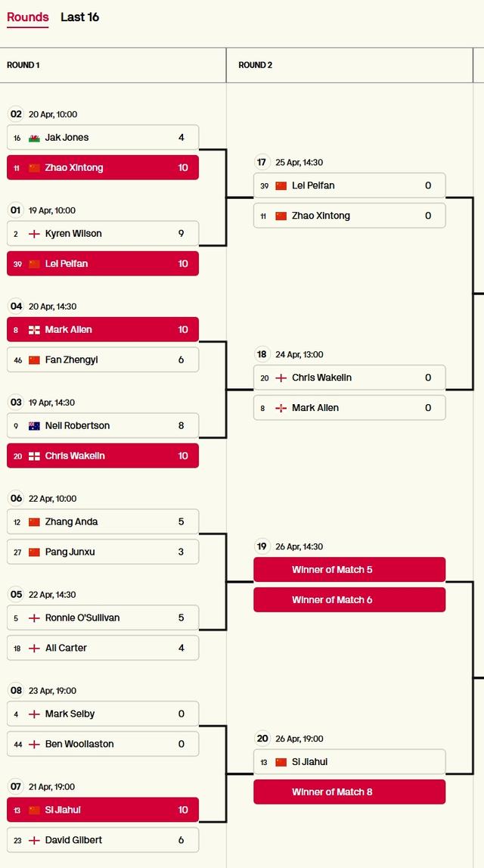Click England flag beside Kyren Wilson
The height and width of the screenshot is (868, 484).
34,234
